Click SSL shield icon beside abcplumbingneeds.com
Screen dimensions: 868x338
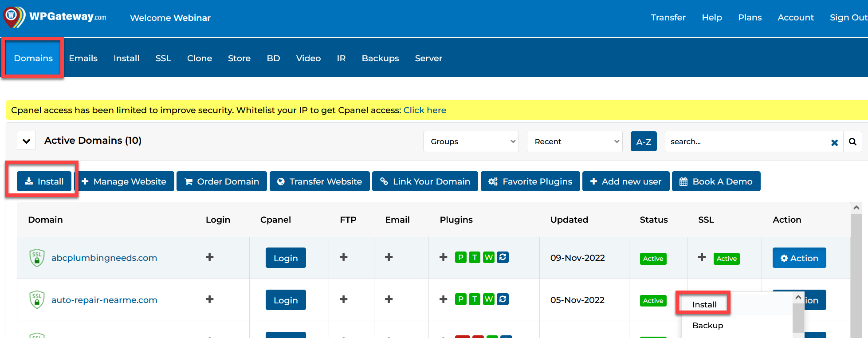tap(37, 258)
